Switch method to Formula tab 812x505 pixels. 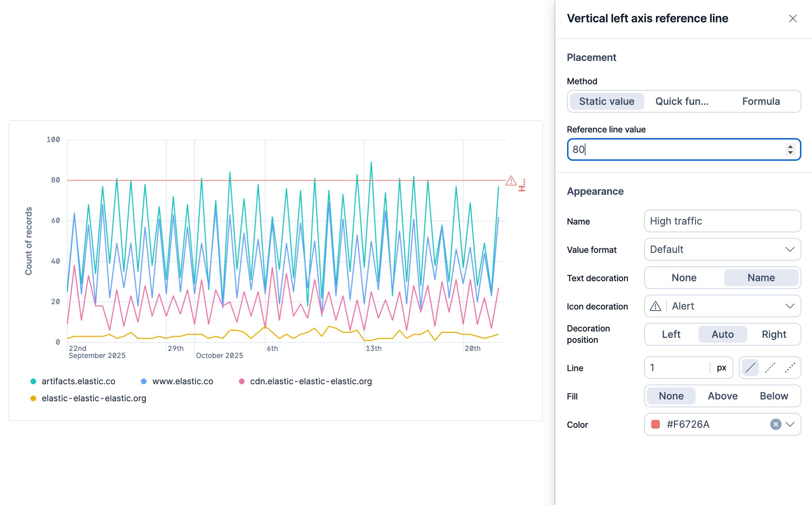(761, 101)
